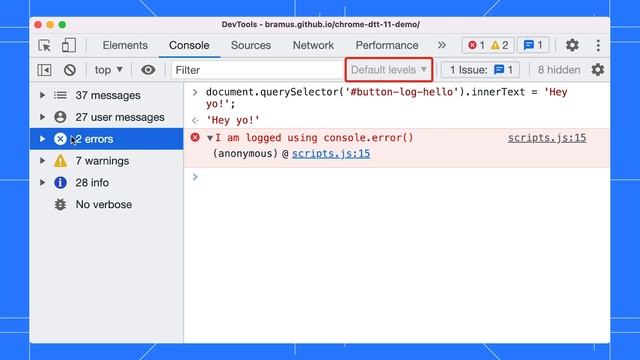
Task: Expand the 28 info group arrow
Action: click(x=42, y=182)
